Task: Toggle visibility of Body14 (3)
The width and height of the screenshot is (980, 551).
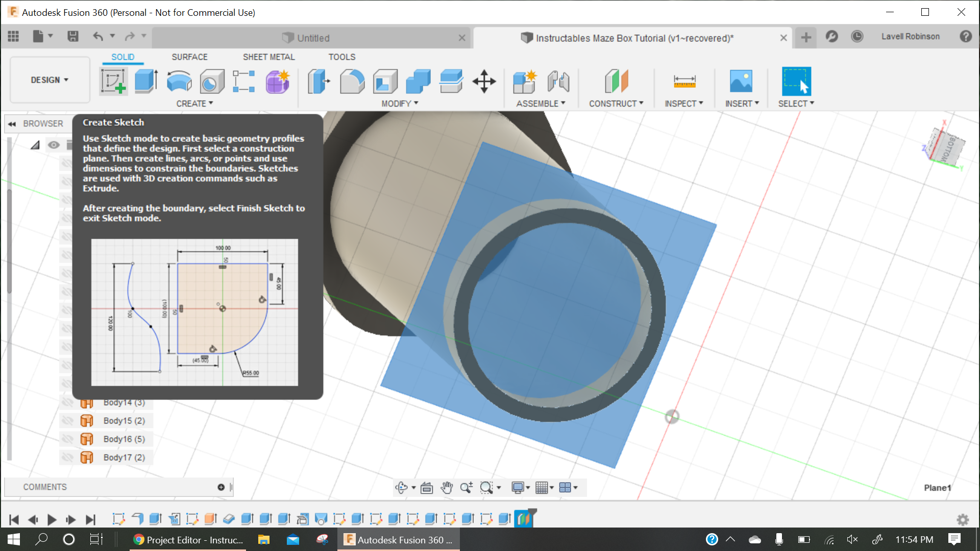Action: tap(67, 403)
